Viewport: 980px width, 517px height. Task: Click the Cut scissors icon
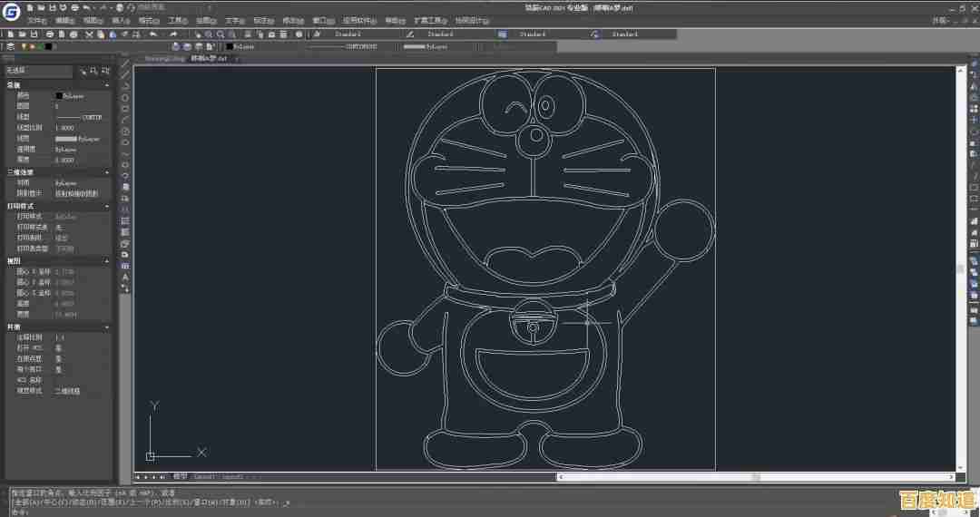(x=89, y=34)
